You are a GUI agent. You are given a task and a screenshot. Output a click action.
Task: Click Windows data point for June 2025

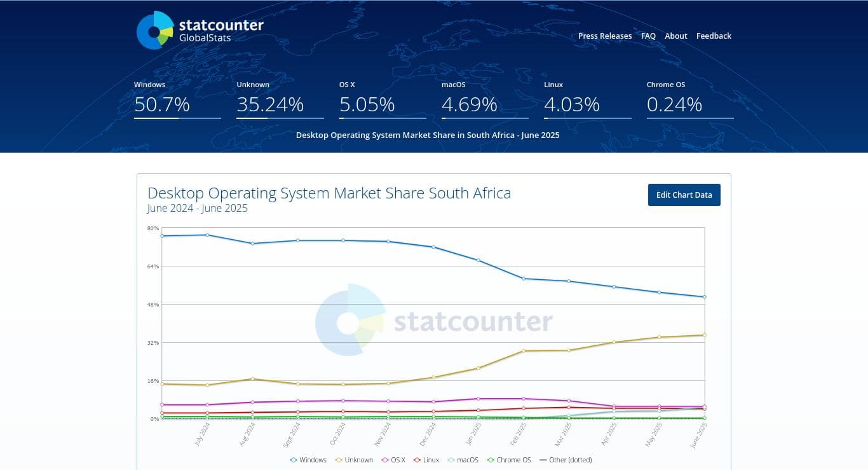pos(705,297)
